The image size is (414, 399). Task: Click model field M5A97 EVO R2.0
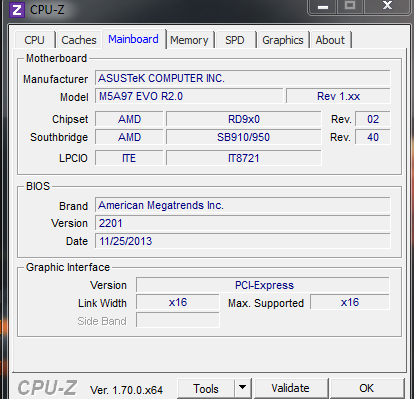pyautogui.click(x=189, y=96)
